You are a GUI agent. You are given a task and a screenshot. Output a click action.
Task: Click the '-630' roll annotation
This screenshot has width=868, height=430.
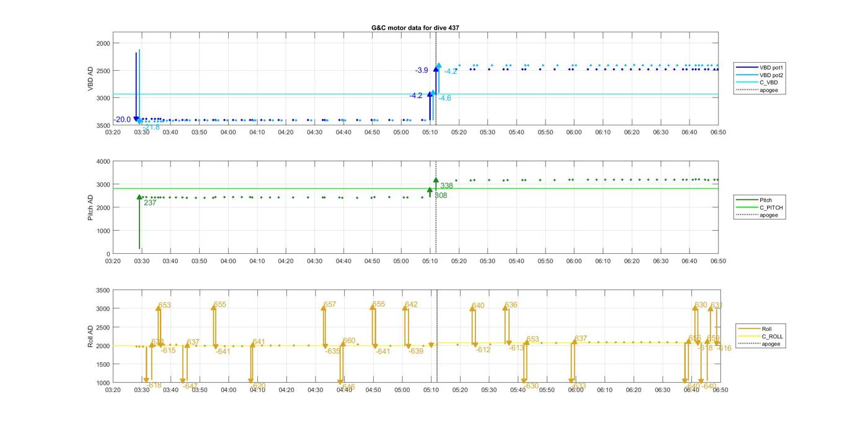coord(531,386)
